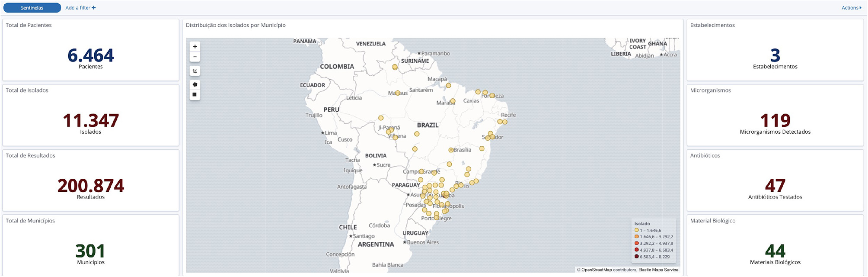Toggle the Sentinelas filter pill
Image resolution: width=868 pixels, height=277 pixels.
(x=32, y=8)
